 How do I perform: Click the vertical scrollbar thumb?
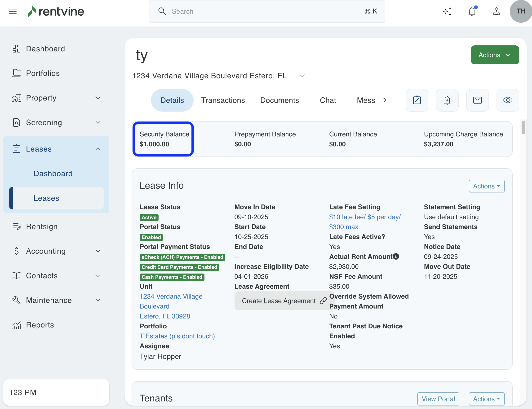click(523, 127)
